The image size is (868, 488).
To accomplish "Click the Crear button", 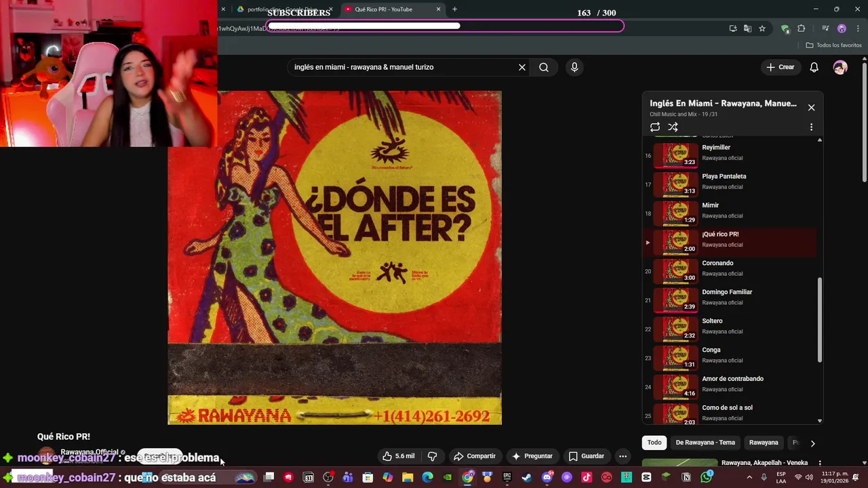I will [x=780, y=67].
